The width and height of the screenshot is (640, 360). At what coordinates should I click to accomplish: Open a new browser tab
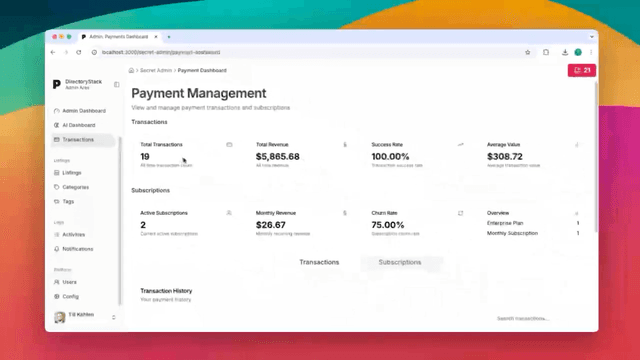(169, 37)
